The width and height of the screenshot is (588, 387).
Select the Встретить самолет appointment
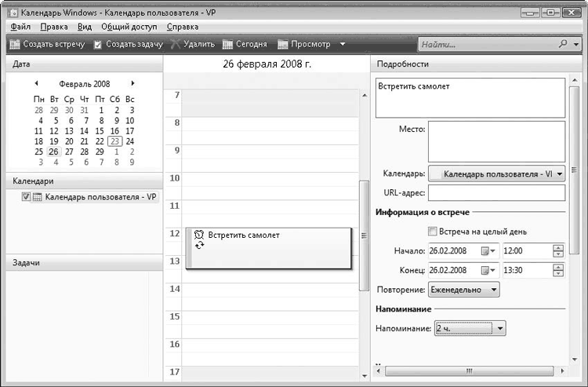(268, 247)
